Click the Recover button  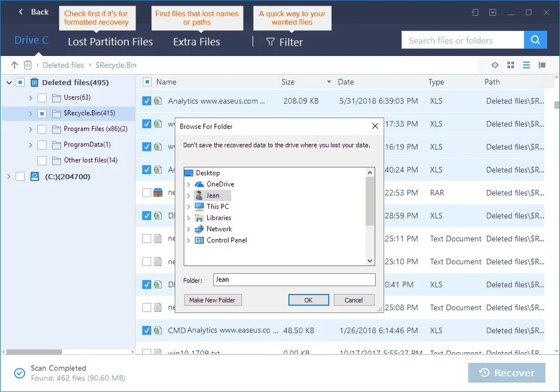coord(506,373)
